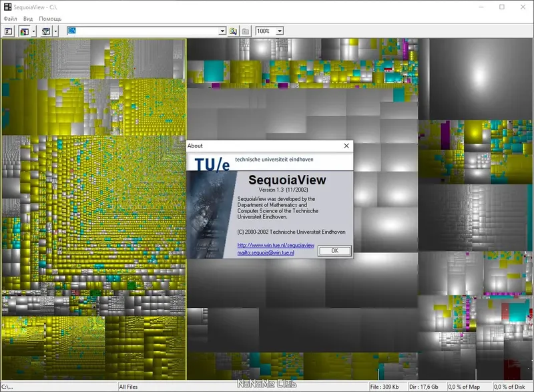Click 'Dir : 17,6 Gb' in status bar
This screenshot has width=534, height=392.
[424, 387]
